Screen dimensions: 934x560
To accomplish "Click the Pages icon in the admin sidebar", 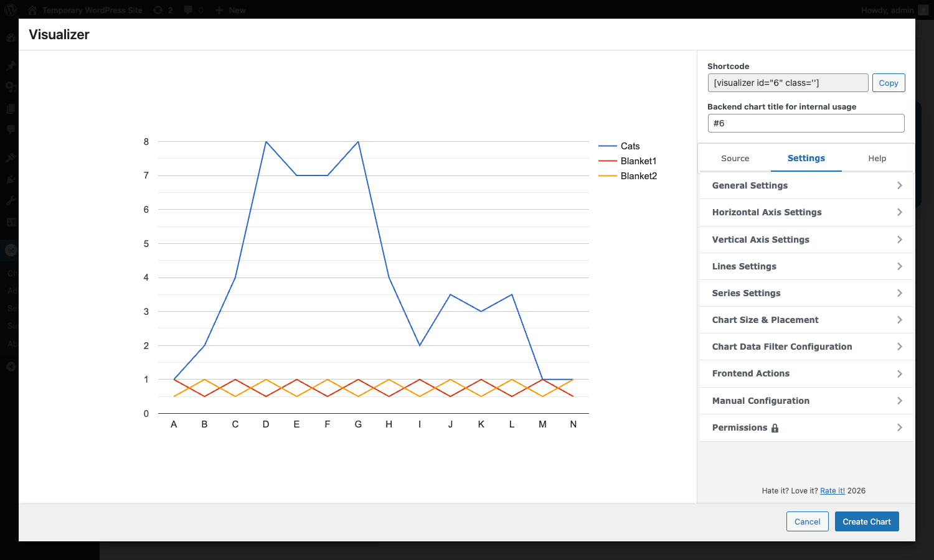I will point(11,108).
